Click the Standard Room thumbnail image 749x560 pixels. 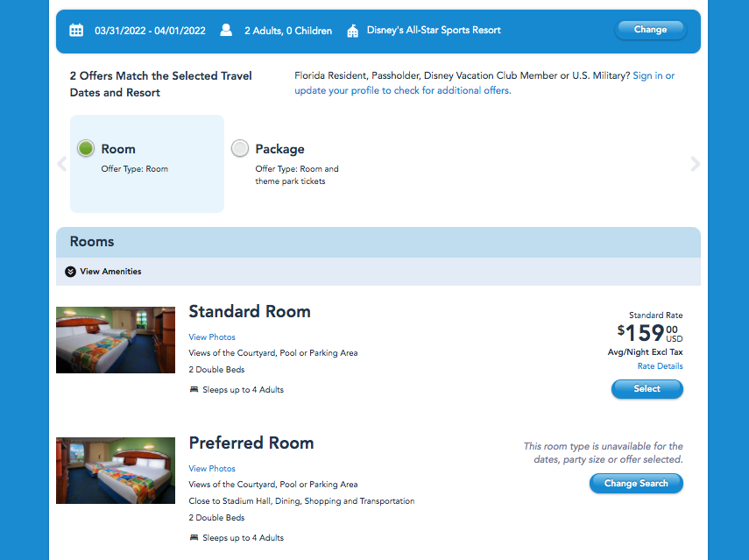point(116,340)
